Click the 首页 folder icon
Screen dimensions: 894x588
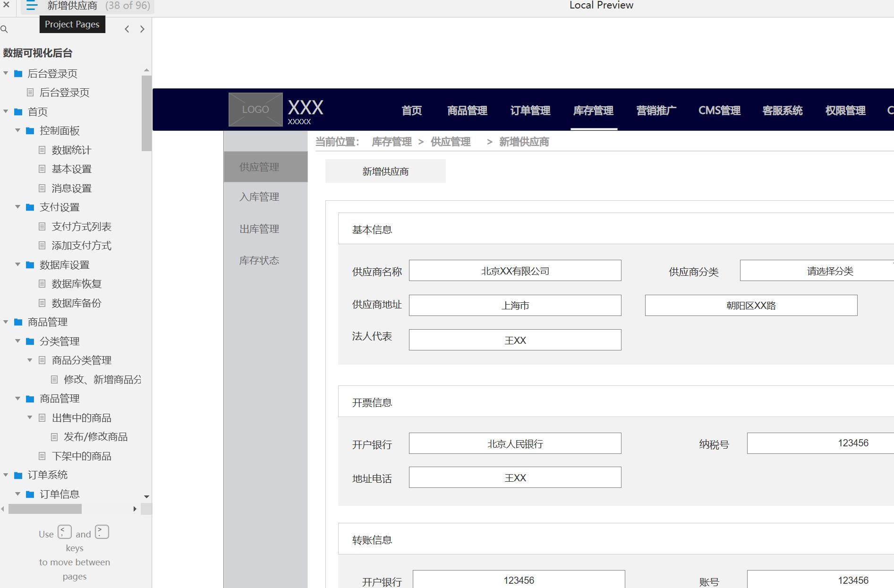(18, 112)
